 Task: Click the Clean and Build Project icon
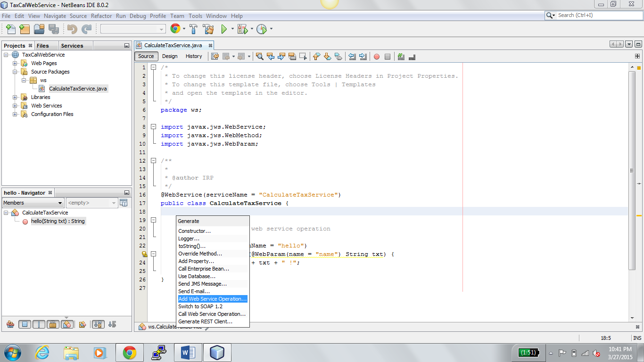[208, 29]
